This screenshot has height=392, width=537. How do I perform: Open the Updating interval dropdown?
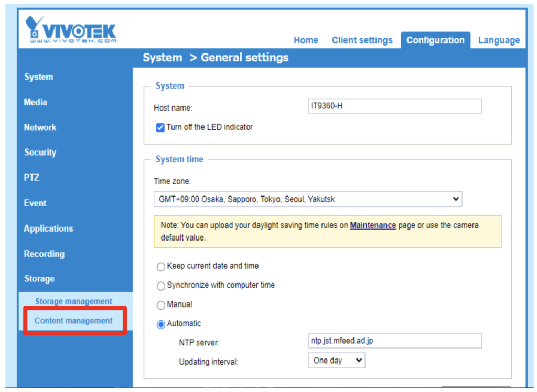[337, 361]
